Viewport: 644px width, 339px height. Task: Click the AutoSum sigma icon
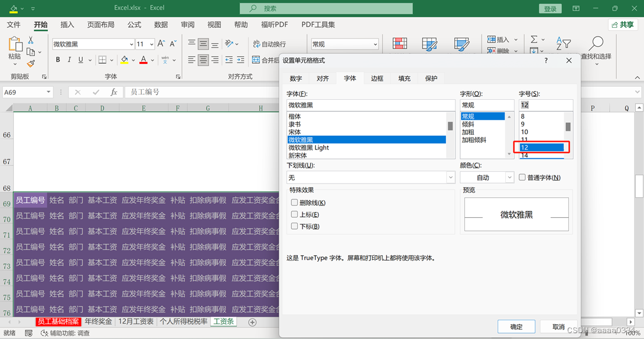[x=534, y=40]
